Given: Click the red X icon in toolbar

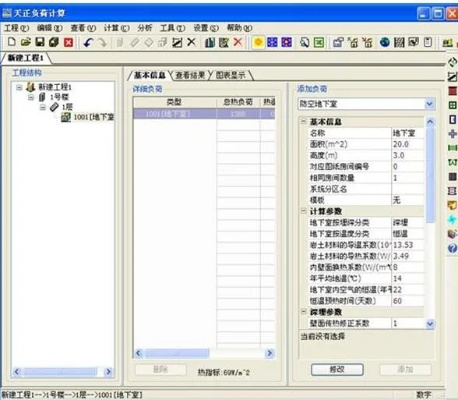Looking at the screenshot, I should click(238, 42).
